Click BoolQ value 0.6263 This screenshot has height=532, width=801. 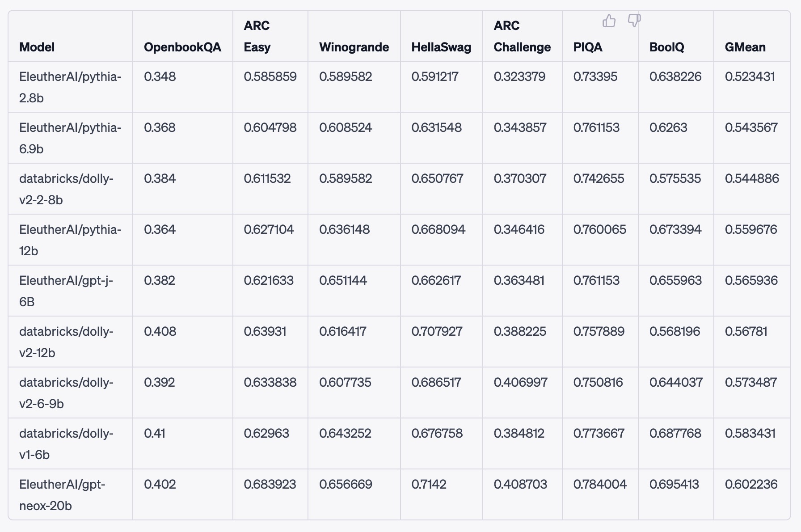point(668,127)
